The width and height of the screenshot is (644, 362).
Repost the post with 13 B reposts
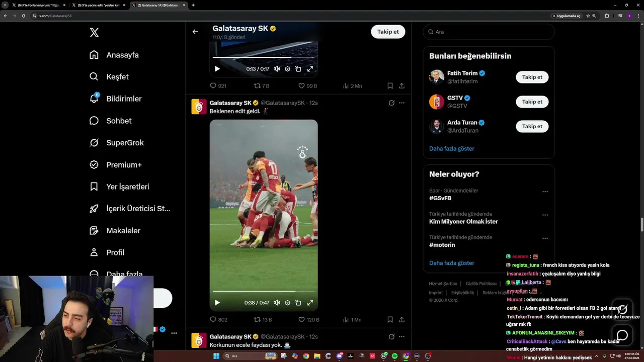click(263, 320)
